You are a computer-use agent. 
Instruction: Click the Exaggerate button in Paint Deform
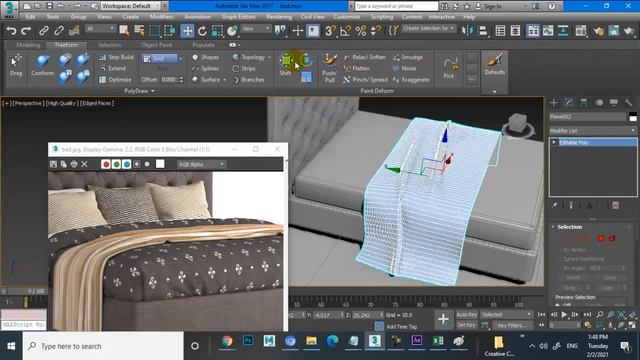[411, 80]
